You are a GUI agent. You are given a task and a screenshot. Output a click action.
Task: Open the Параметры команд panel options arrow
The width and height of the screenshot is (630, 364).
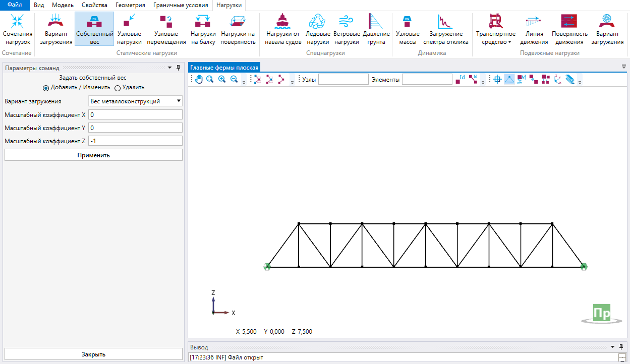click(x=169, y=68)
